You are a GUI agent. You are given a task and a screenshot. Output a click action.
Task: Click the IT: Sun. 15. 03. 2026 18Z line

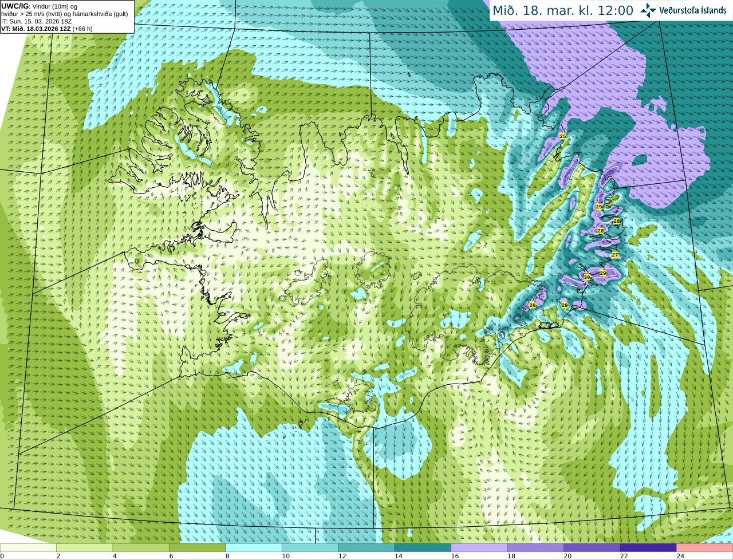tap(36, 21)
